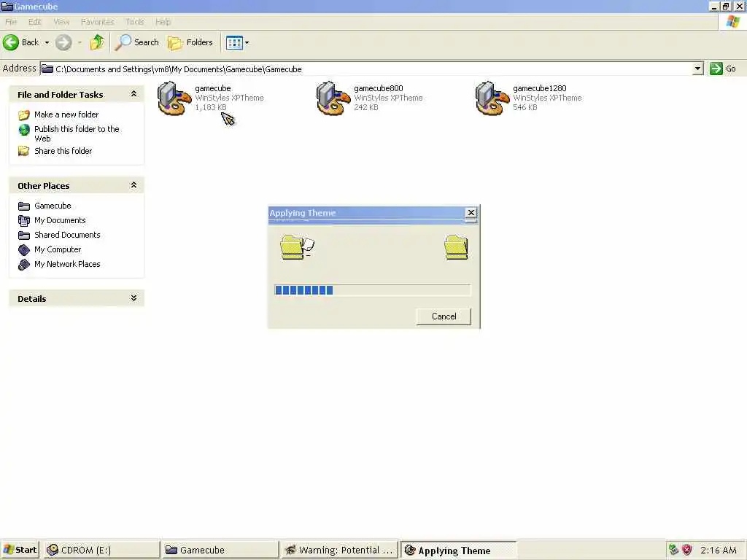
Task: Click the Views grid icon
Action: tap(234, 43)
